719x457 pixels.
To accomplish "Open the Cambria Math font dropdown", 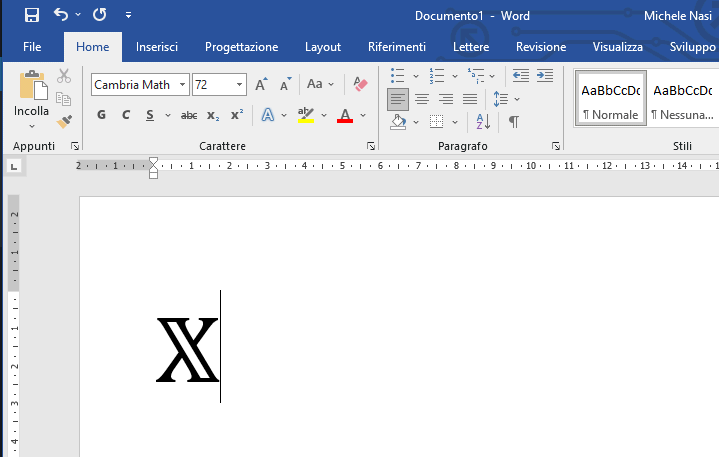I will (183, 85).
